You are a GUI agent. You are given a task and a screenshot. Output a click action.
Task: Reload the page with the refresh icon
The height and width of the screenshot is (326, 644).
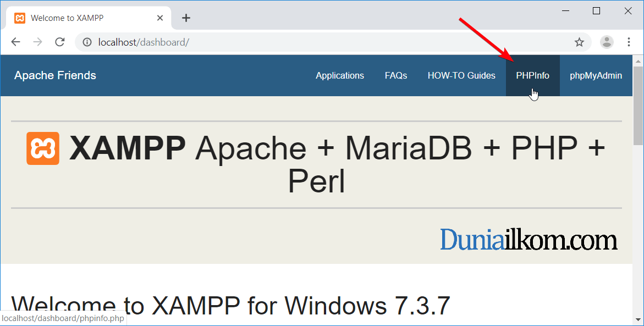(60, 42)
